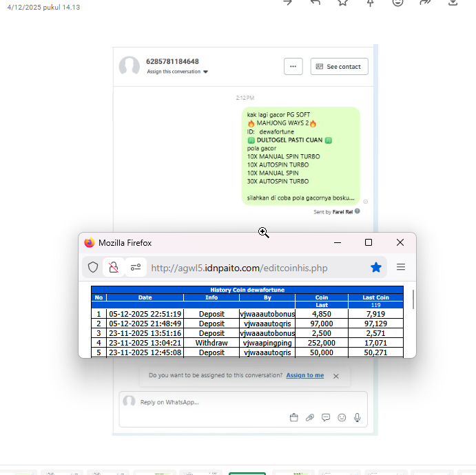Click the Firefox logo in the title bar
The image size is (476, 475).
[90, 242]
